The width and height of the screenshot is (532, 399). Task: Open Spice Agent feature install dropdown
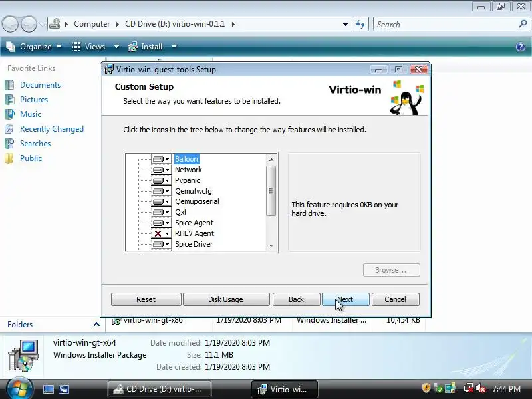click(x=161, y=223)
